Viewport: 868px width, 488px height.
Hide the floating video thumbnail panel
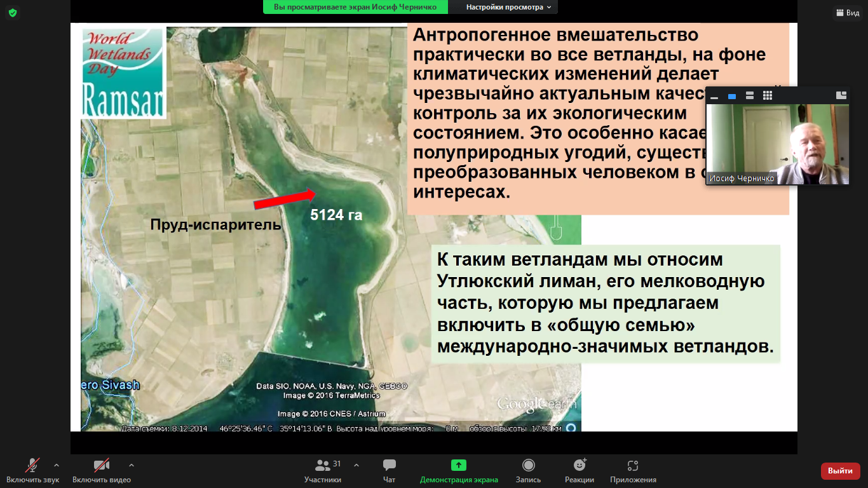[714, 96]
